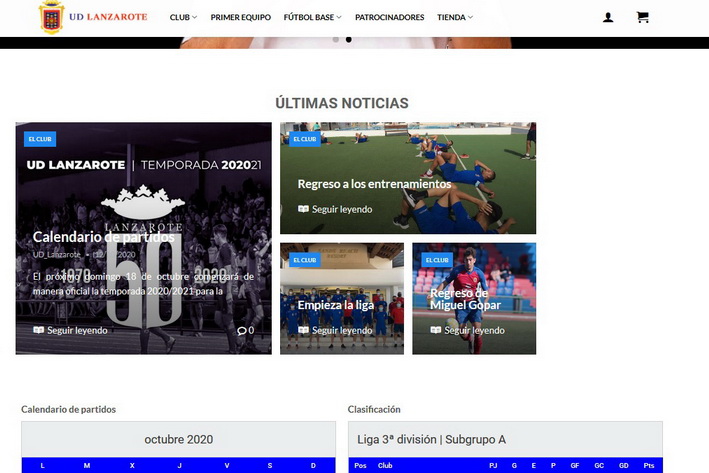Click the UD Lanzarote crest logo
Image resolution: width=709 pixels, height=473 pixels.
tap(51, 17)
